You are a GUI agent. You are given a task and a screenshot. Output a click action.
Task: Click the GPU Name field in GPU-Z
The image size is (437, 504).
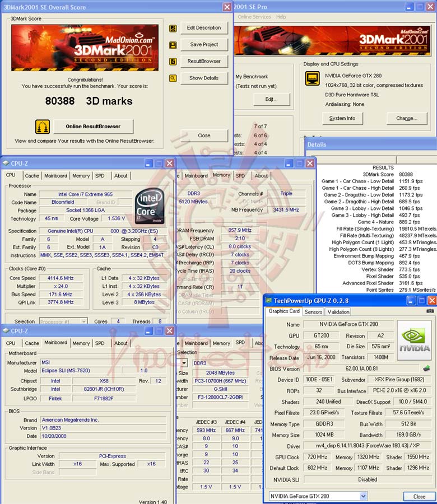(348, 324)
